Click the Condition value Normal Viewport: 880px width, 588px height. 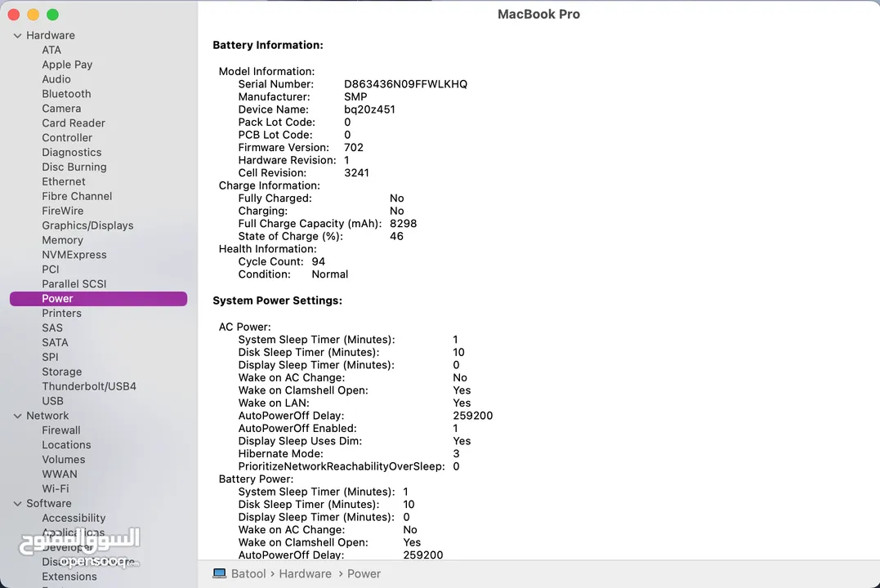(330, 274)
